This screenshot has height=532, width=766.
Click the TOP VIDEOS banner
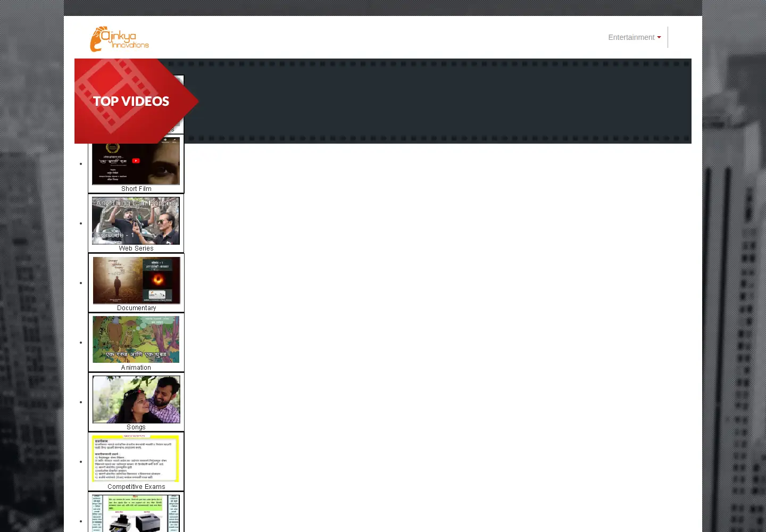pos(137,101)
